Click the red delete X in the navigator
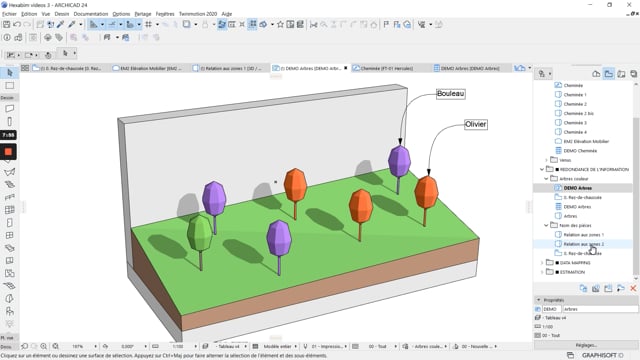This screenshot has width=640, height=360. pyautogui.click(x=633, y=289)
